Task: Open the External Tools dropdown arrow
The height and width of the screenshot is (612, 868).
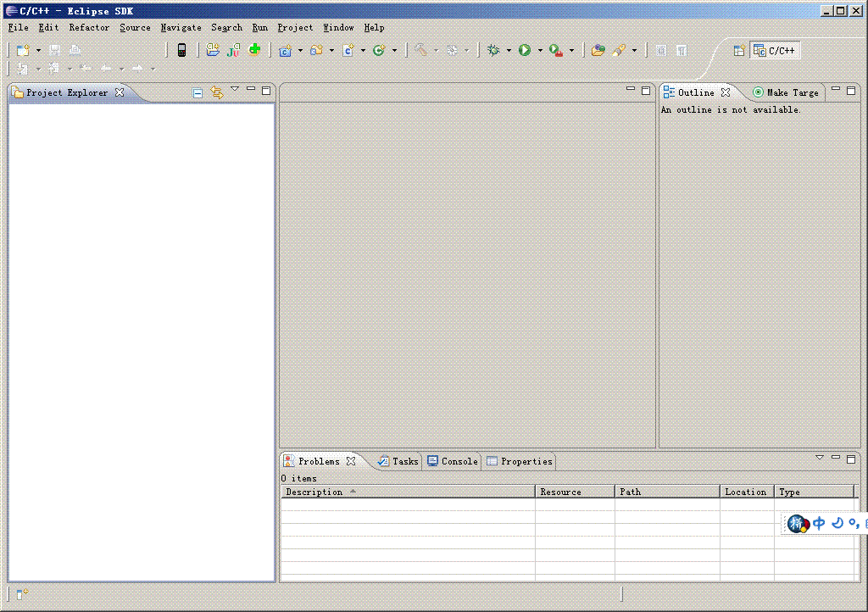Action: point(572,50)
